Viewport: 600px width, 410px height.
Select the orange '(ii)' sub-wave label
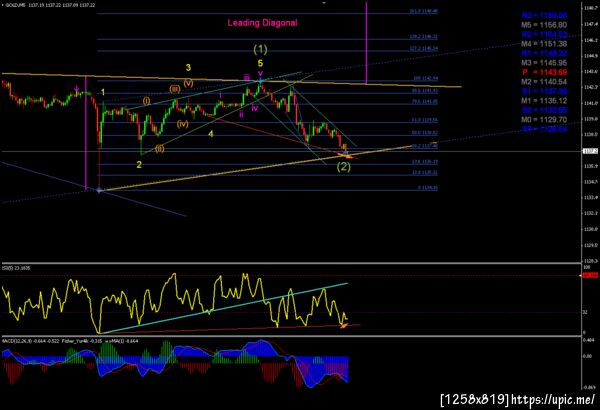(160, 149)
